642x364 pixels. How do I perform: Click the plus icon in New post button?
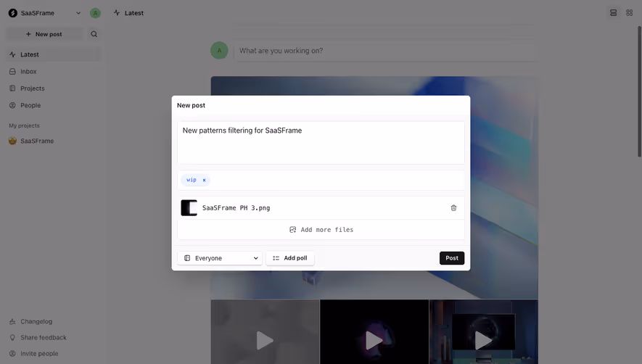pyautogui.click(x=29, y=34)
